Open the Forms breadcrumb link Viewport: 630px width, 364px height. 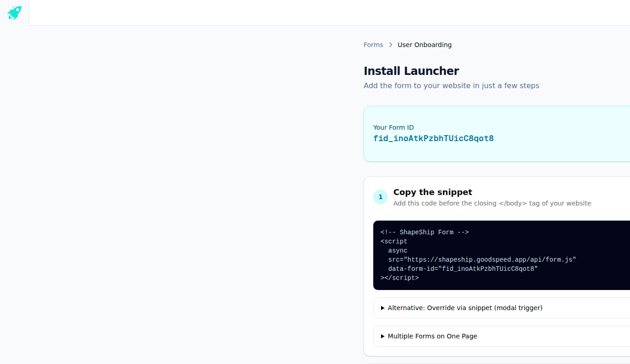(x=373, y=44)
